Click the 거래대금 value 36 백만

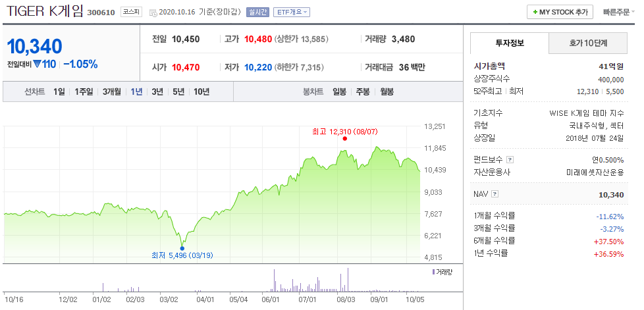click(x=412, y=67)
